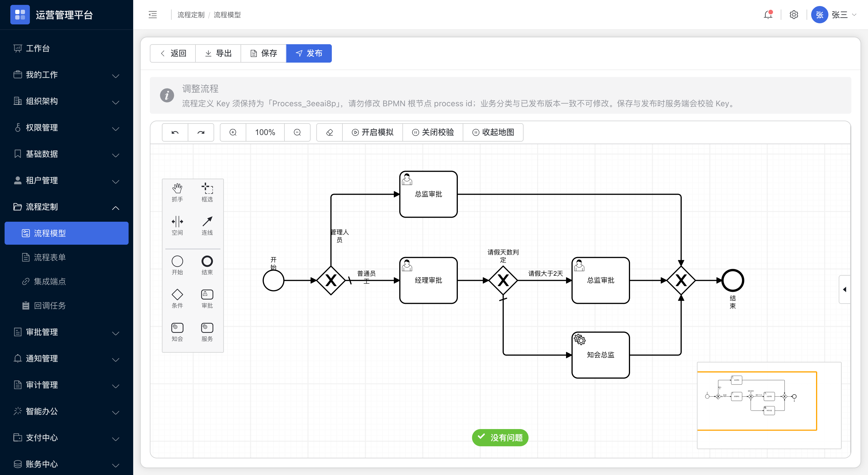This screenshot has width=868, height=475.
Task: Pick the 知会 notify task palette item
Action: (x=177, y=332)
